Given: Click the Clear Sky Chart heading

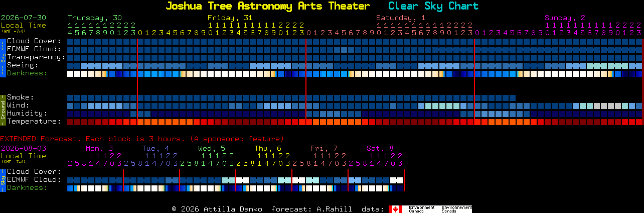Looking at the screenshot, I should (x=433, y=6).
